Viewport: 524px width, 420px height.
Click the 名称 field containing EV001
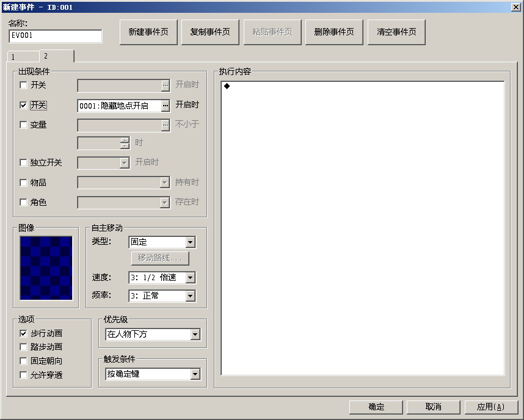click(56, 36)
